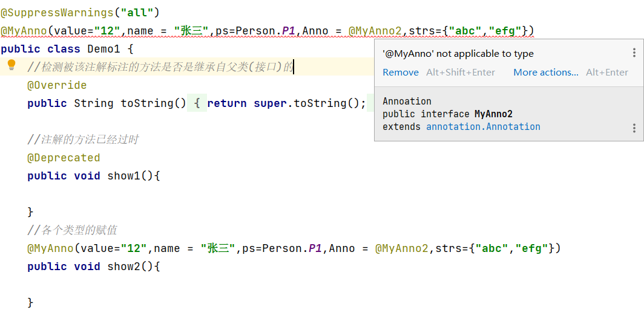Click super.toString() call
The width and height of the screenshot is (644, 310).
(306, 103)
